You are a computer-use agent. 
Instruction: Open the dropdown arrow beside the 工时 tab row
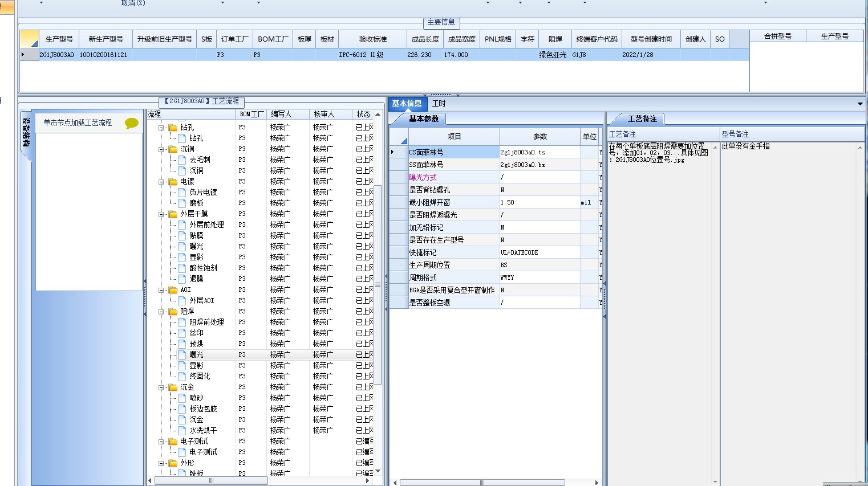pyautogui.click(x=860, y=104)
